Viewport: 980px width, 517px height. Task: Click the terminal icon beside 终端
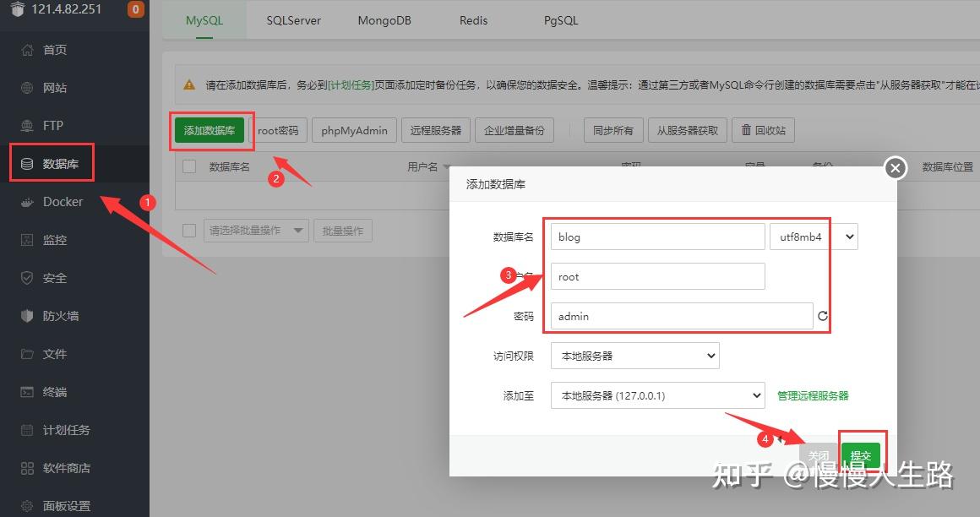27,392
